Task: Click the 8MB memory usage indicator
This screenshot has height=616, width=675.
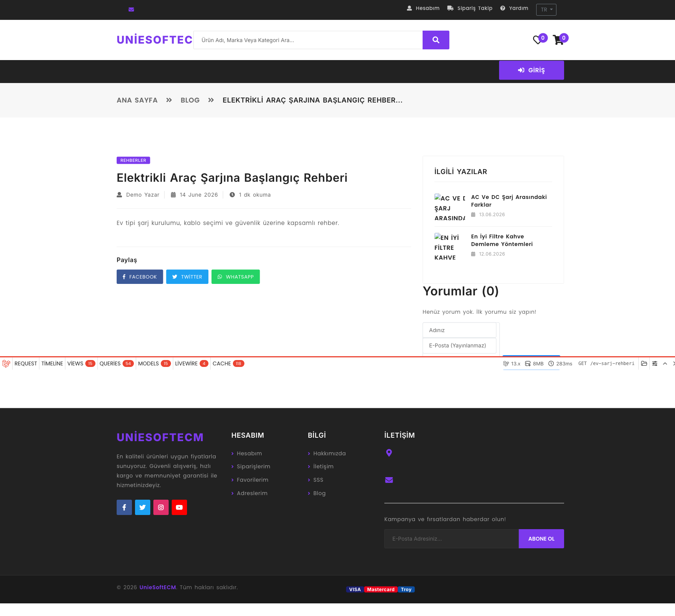Action: coord(534,363)
